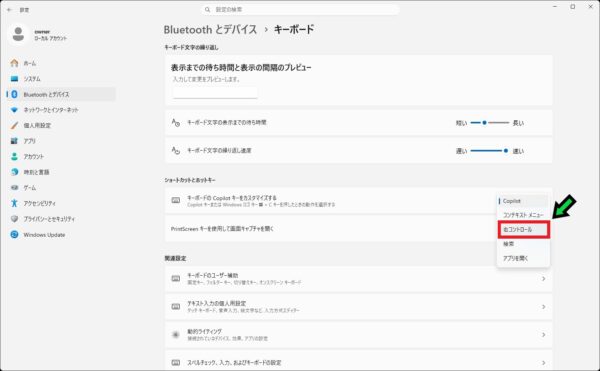This screenshot has height=371, width=600.
Task: Adjust keyboard character delay slider
Action: pyautogui.click(x=490, y=123)
